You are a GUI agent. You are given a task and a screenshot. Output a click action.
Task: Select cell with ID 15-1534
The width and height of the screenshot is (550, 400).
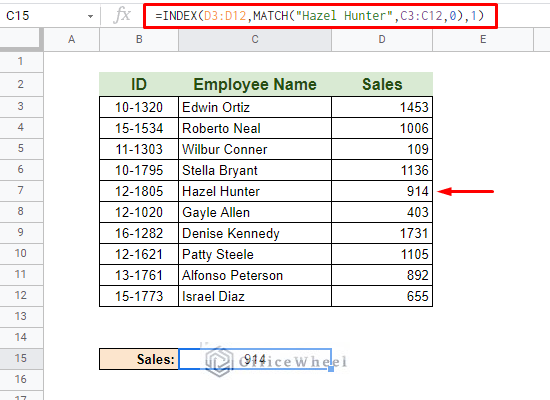pyautogui.click(x=139, y=128)
